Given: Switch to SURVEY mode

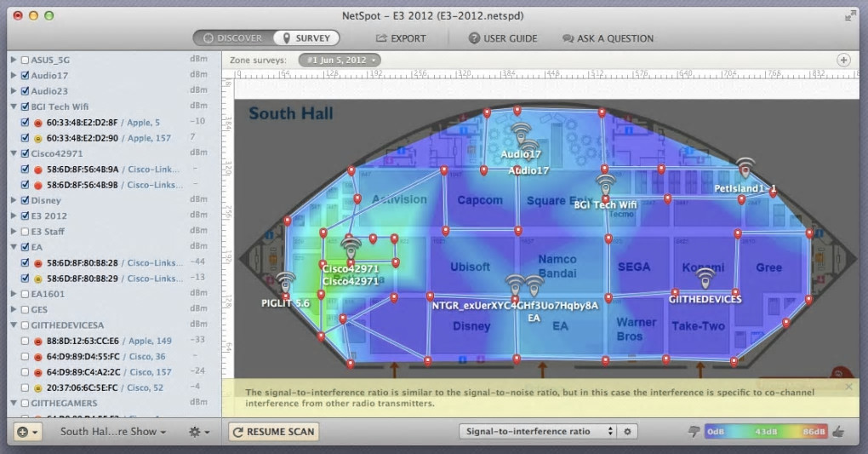Looking at the screenshot, I should coord(306,38).
